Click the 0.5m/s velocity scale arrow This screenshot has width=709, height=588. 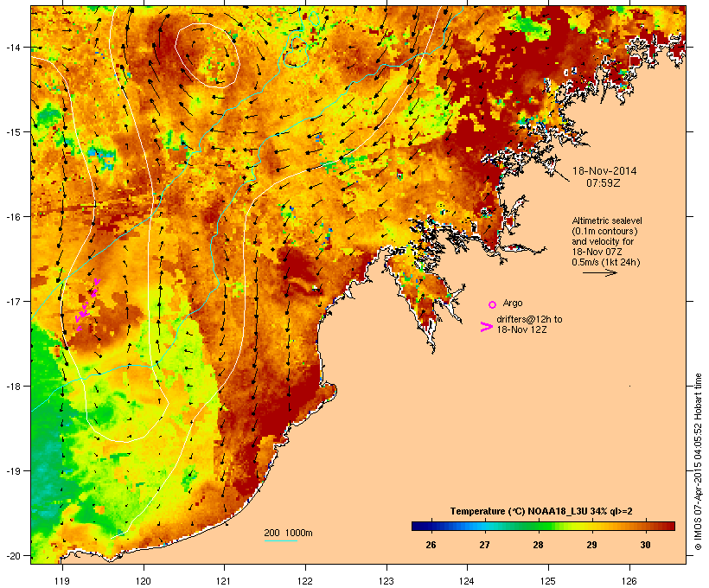point(599,272)
